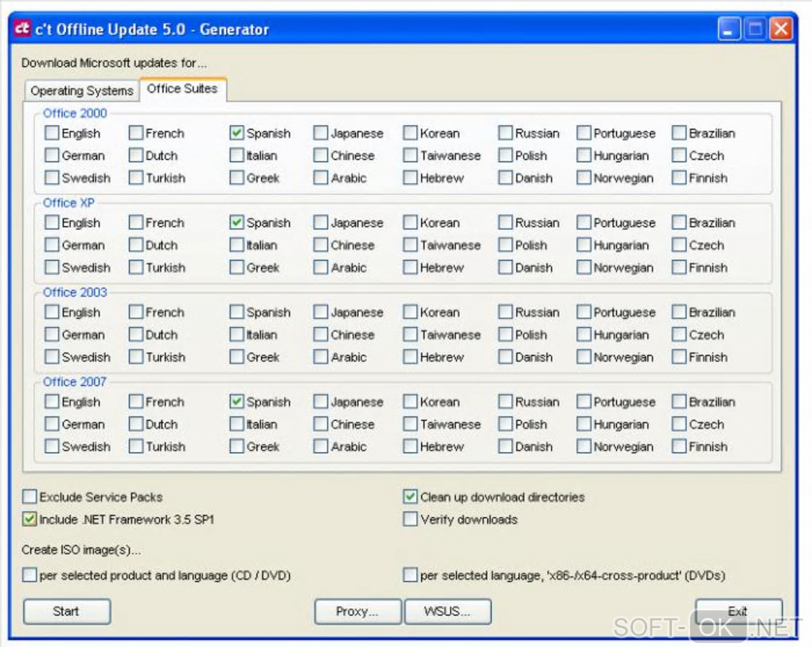Check Portuguese under Office 2003

[x=584, y=312]
